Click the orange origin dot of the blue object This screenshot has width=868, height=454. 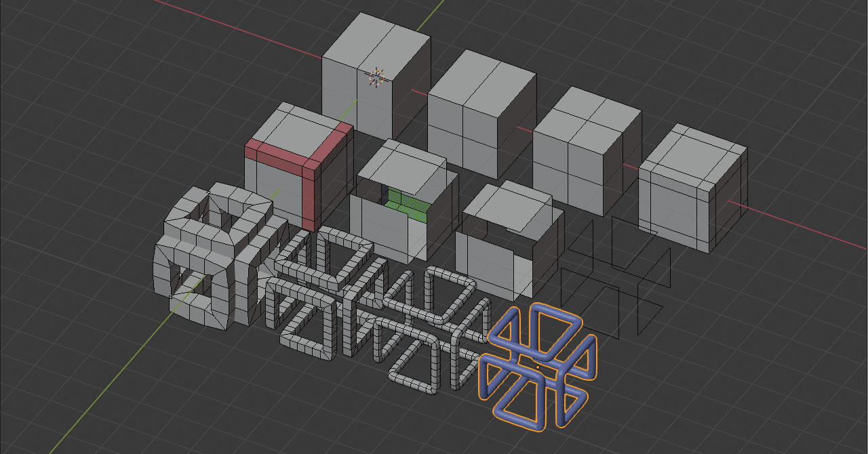pyautogui.click(x=538, y=367)
